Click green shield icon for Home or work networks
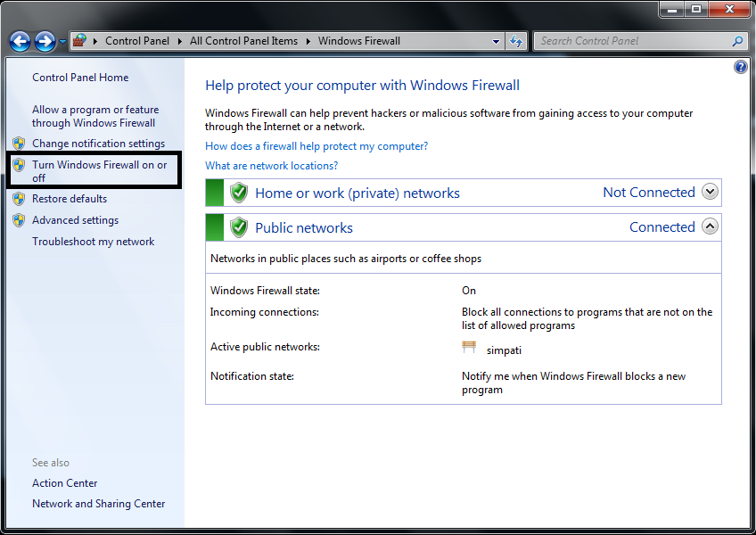 pos(239,193)
